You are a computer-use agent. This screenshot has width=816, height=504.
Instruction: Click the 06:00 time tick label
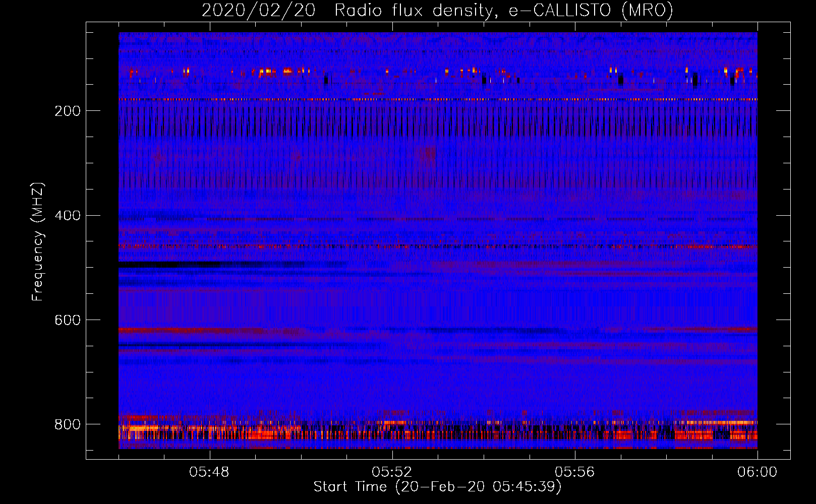(x=757, y=472)
